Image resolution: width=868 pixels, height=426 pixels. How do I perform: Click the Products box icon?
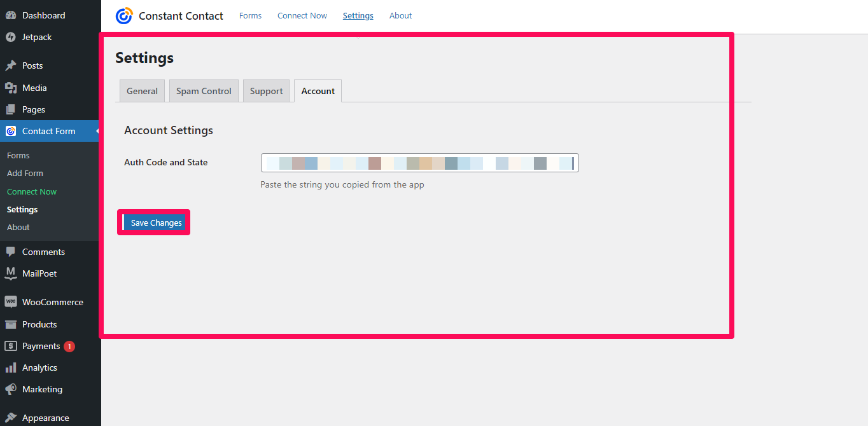coord(11,324)
